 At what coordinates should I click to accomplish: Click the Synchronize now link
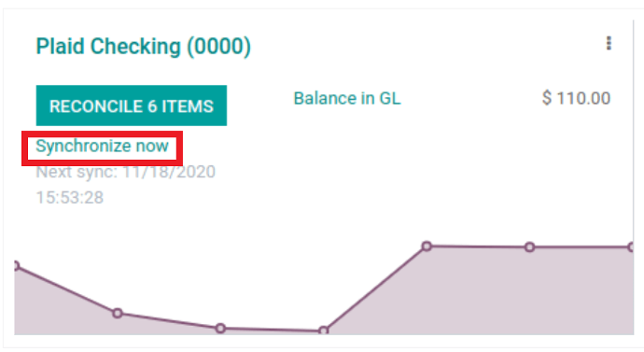point(102,147)
